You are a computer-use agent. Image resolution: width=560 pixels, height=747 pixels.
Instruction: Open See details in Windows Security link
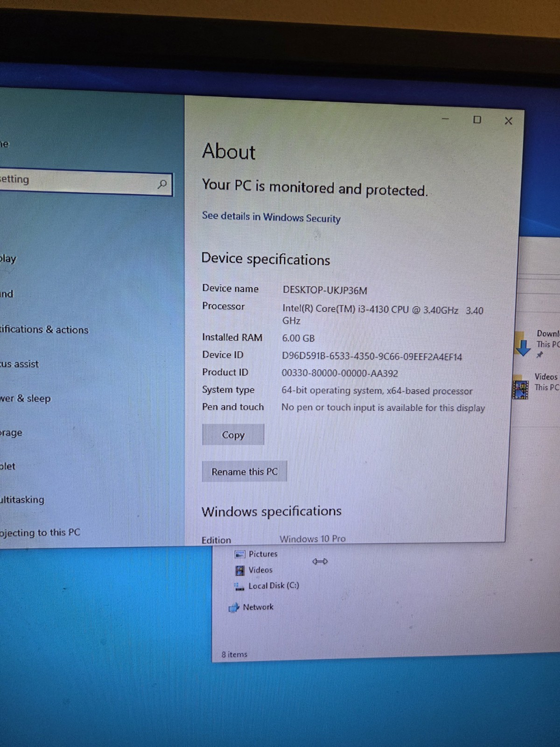pyautogui.click(x=271, y=217)
